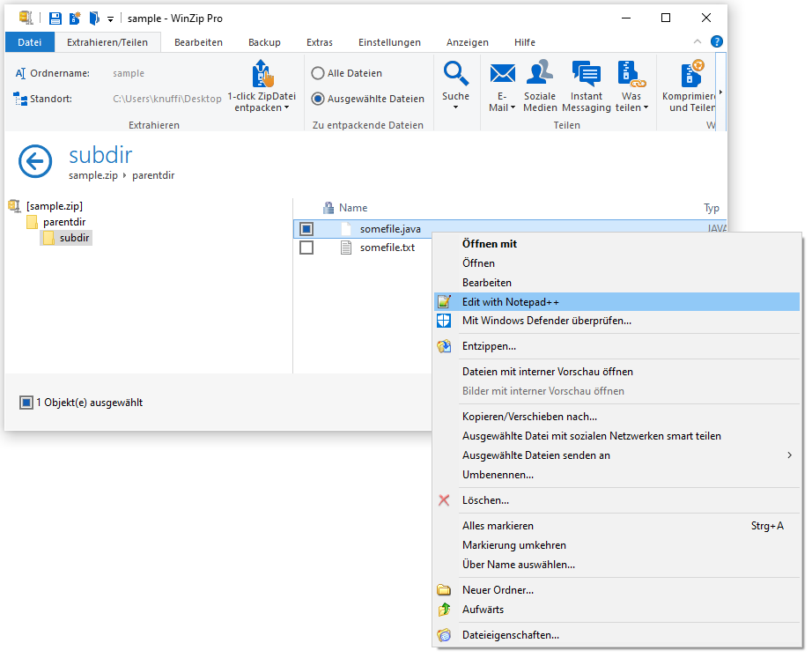This screenshot has height=658, width=812.
Task: Click the somefile.java file name
Action: pyautogui.click(x=390, y=229)
